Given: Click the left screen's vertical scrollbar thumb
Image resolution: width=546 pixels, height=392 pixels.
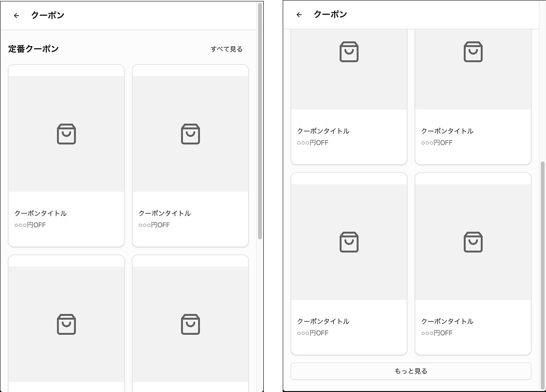Looking at the screenshot, I should [260, 121].
